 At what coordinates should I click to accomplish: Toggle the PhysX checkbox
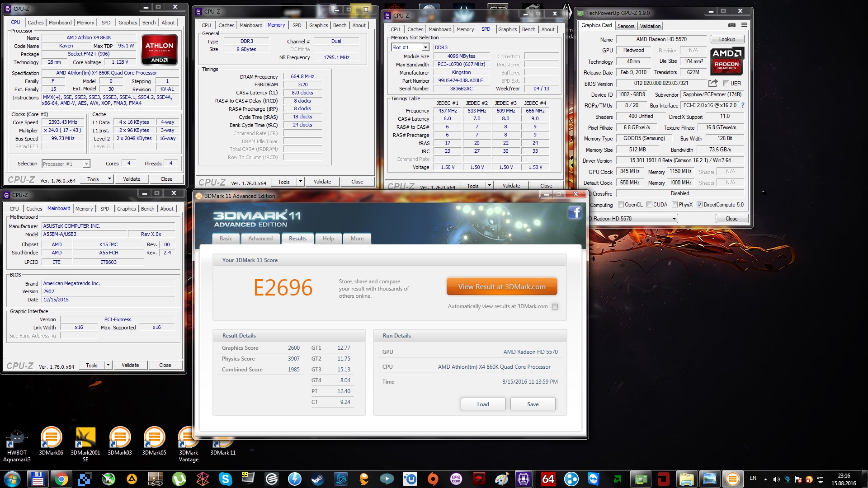(675, 205)
